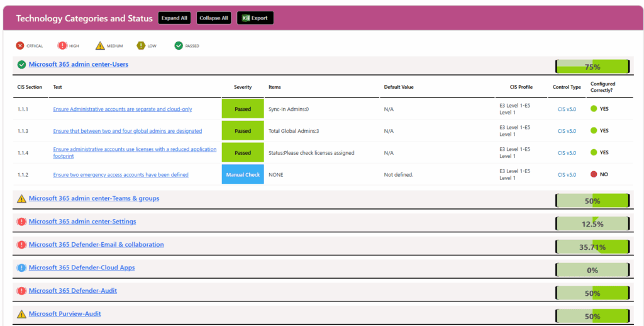Open CIS v5.0 link for test 1.1.4
Image resolution: width=644 pixels, height=326 pixels.
[x=567, y=153]
